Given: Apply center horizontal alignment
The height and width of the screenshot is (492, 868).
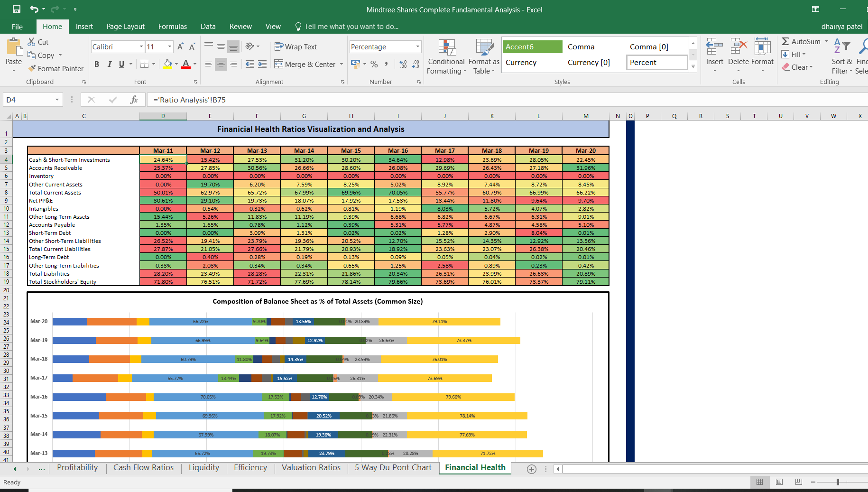Looking at the screenshot, I should [x=221, y=64].
